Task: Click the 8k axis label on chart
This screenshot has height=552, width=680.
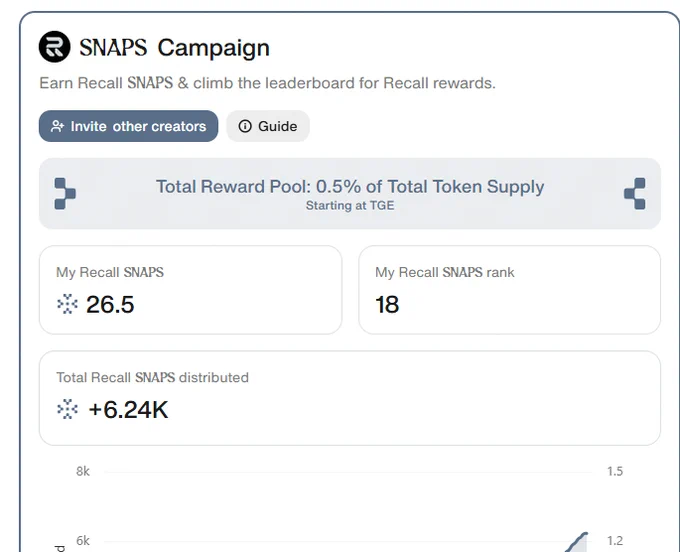Action: (x=83, y=471)
